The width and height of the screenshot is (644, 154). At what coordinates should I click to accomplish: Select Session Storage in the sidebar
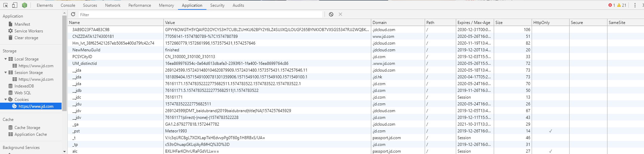click(x=28, y=73)
